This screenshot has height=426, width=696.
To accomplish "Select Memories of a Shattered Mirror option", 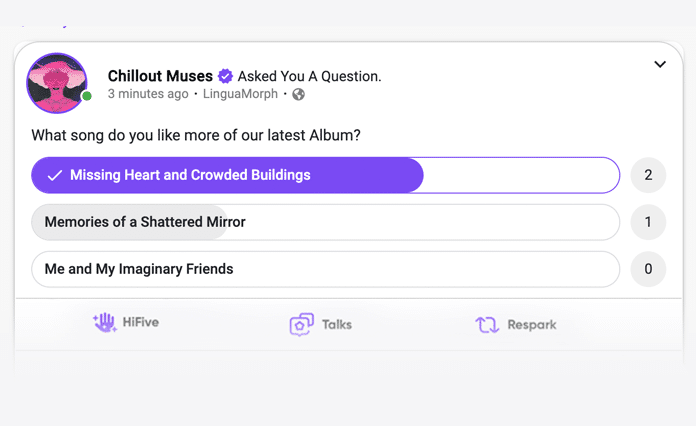I will pos(326,222).
